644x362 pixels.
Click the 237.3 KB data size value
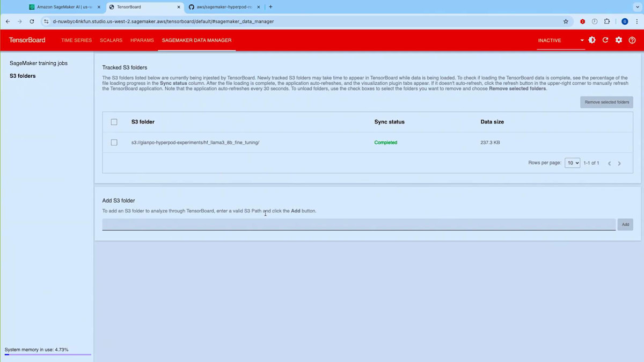pos(490,143)
